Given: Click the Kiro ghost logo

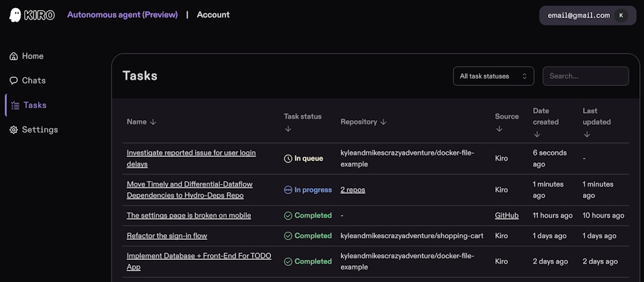Looking at the screenshot, I should click(x=15, y=15).
